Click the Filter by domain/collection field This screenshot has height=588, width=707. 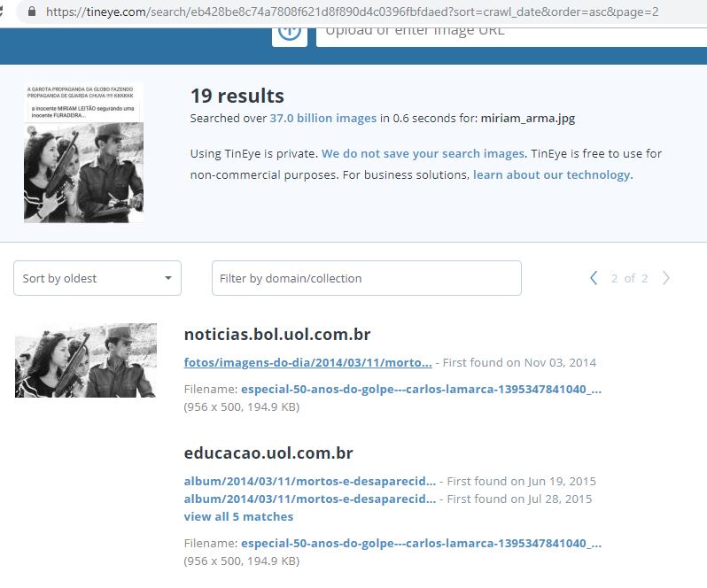coord(367,278)
